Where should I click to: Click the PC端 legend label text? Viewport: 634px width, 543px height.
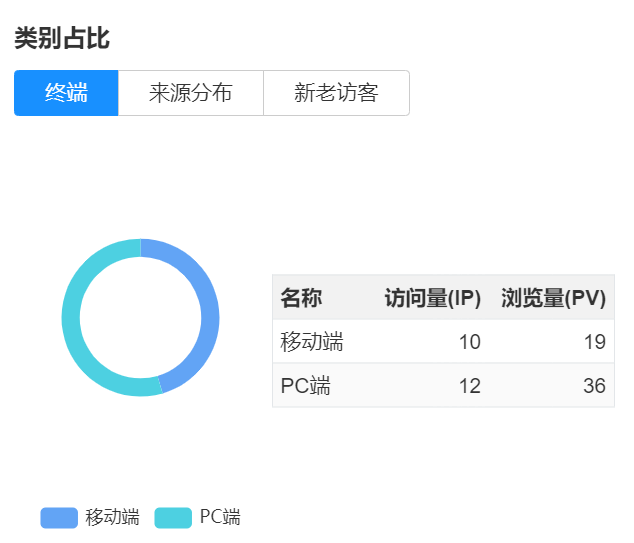[220, 517]
